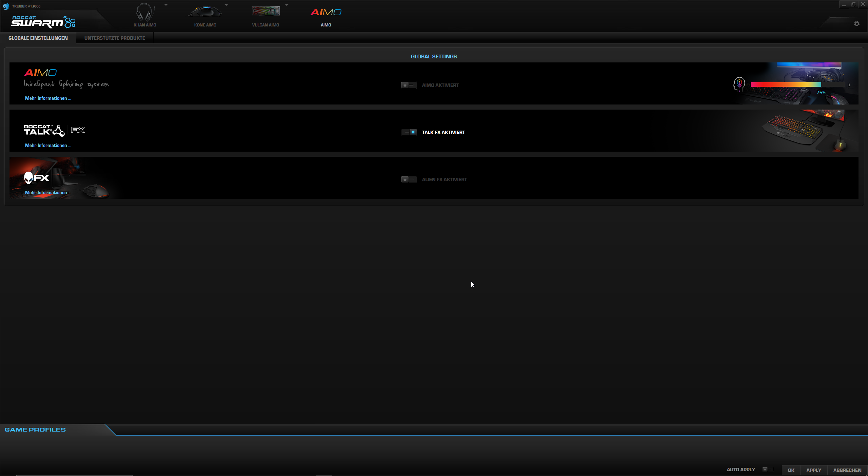The image size is (868, 476).
Task: Click Mehr Informationen under Talk FX
Action: point(48,146)
